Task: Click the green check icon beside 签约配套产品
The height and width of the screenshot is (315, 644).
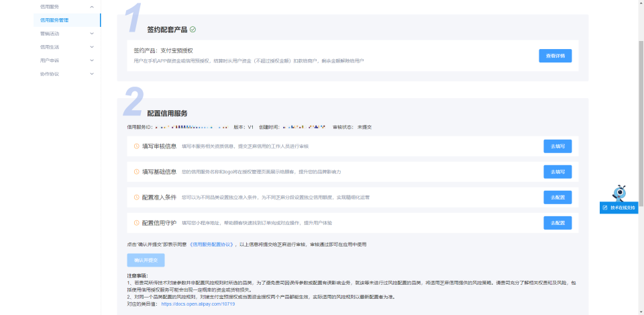Action: point(193,30)
